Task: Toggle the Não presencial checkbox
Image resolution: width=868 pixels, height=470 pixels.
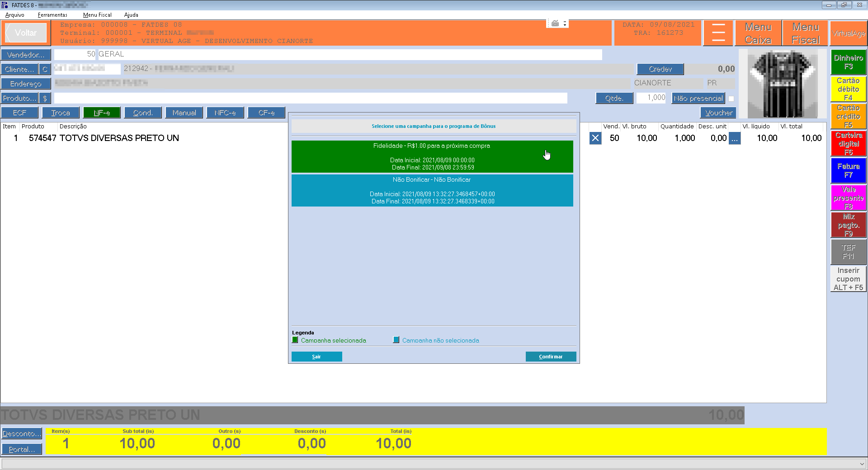Action: click(731, 99)
